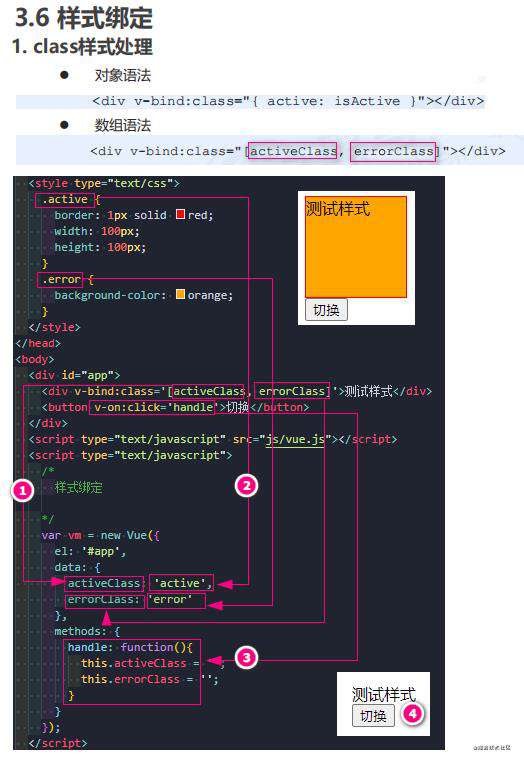Click the red color swatch in the border rule
This screenshot has height=763, width=524.
[181, 214]
